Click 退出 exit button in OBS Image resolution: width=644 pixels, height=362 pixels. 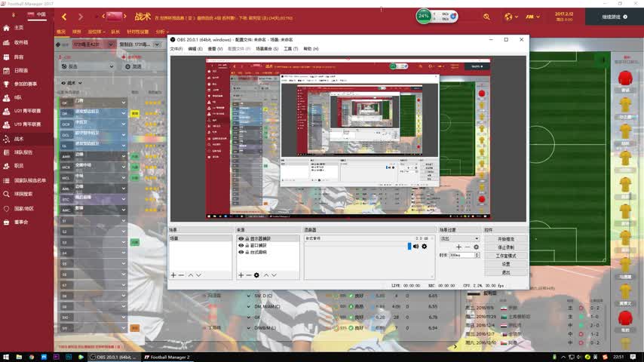(506, 272)
